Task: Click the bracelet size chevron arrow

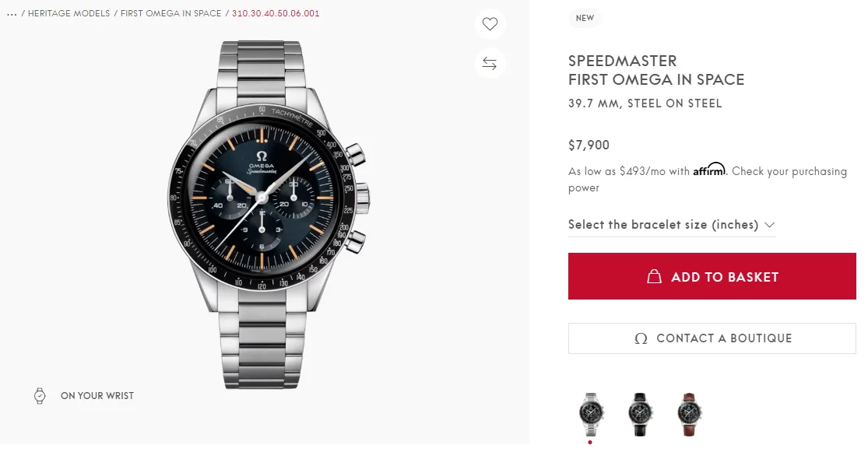Action: click(x=769, y=225)
